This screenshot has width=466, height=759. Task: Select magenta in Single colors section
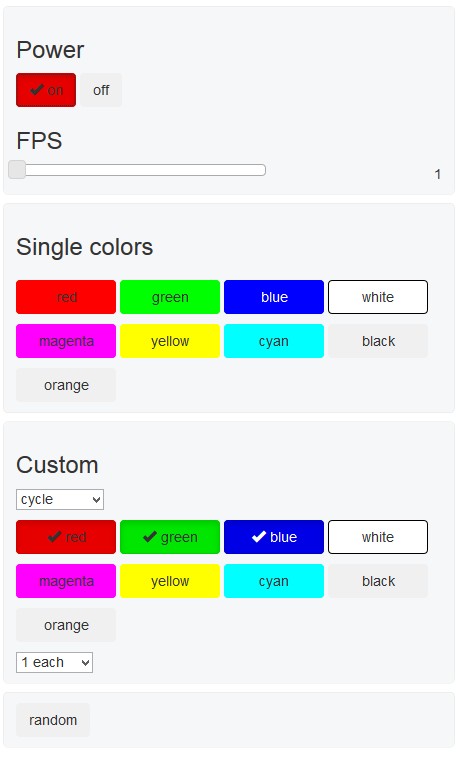pyautogui.click(x=66, y=341)
